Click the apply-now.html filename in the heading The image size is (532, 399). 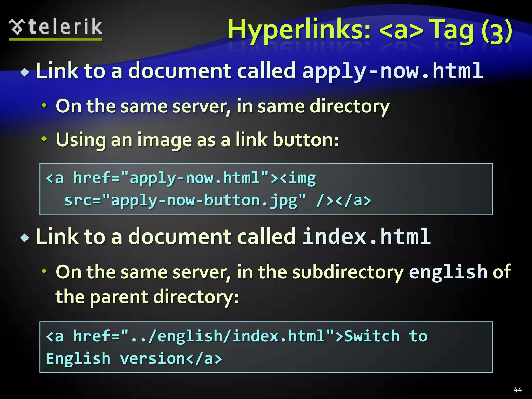click(x=392, y=71)
